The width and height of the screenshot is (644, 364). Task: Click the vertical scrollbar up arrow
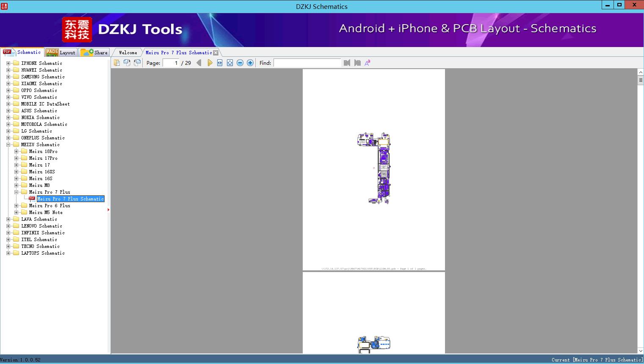coord(640,72)
